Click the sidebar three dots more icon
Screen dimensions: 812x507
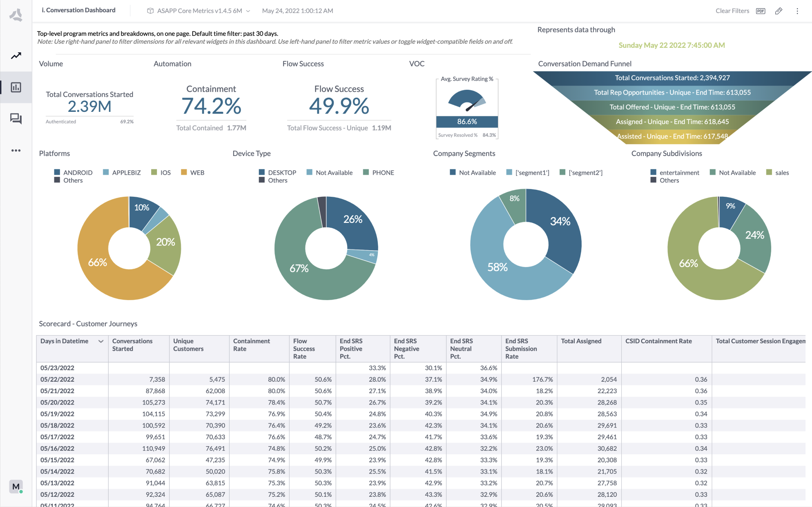[16, 151]
